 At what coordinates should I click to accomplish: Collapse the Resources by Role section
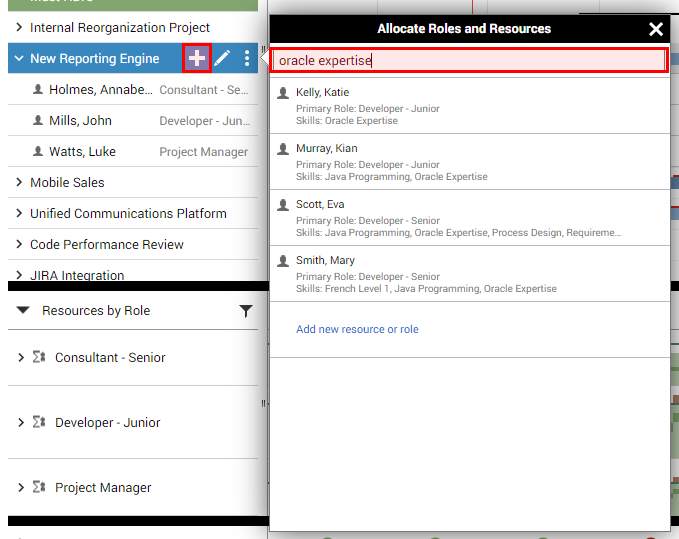pyautogui.click(x=23, y=310)
